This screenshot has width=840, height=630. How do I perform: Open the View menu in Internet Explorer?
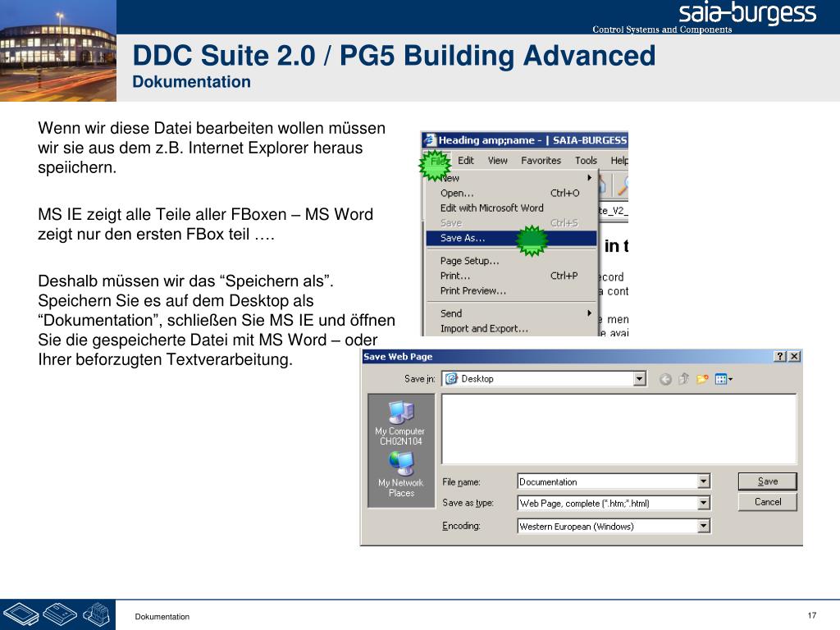pos(498,161)
